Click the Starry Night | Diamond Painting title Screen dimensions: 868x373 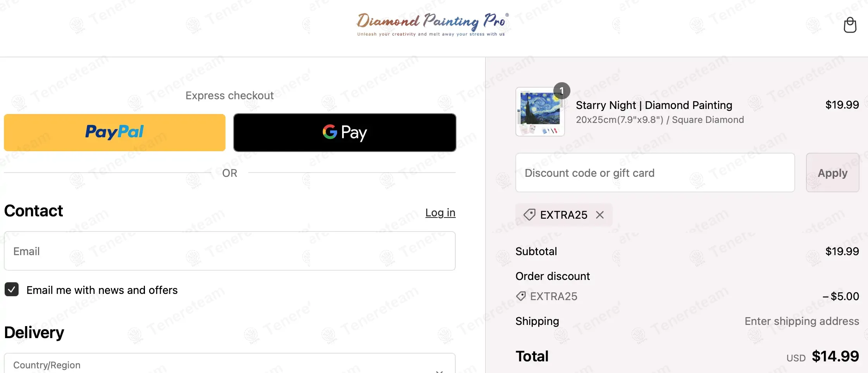[654, 105]
